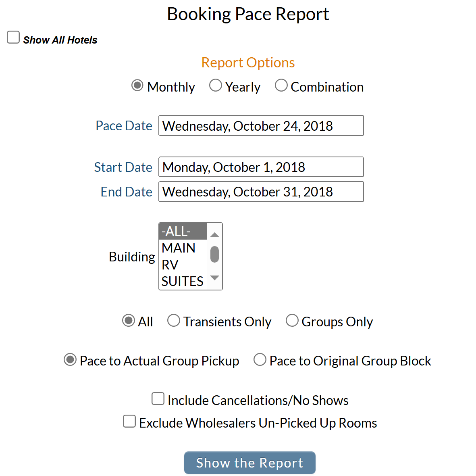The image size is (476, 476).
Task: Select MAIN in the Building list
Action: pyautogui.click(x=179, y=248)
